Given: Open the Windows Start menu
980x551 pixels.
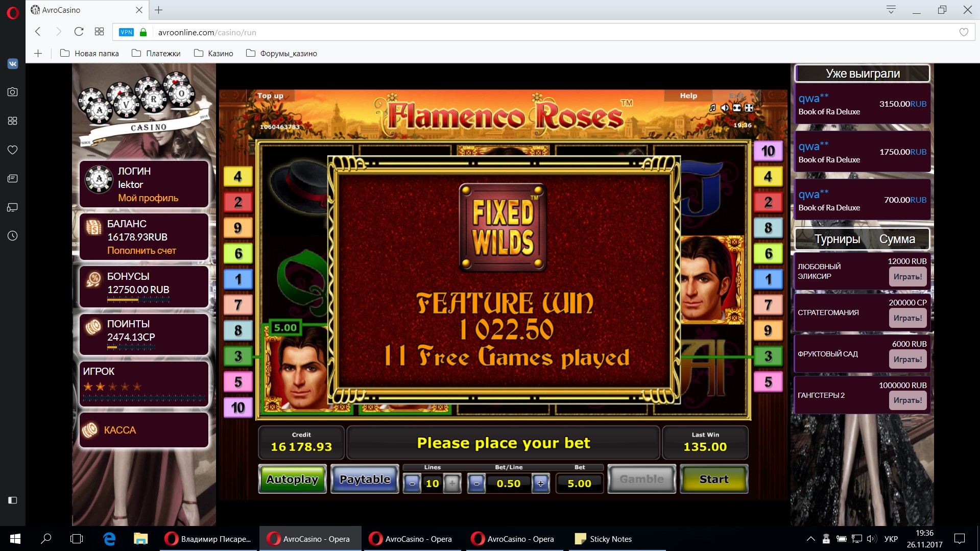Looking at the screenshot, I should coord(15,539).
